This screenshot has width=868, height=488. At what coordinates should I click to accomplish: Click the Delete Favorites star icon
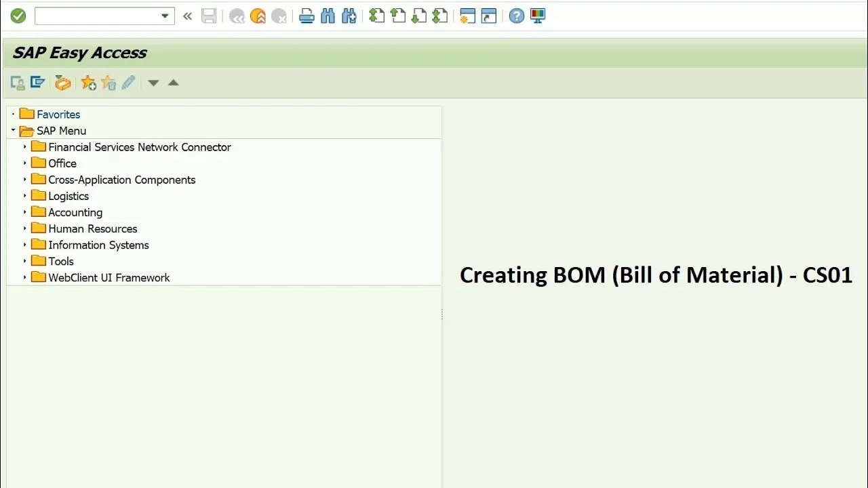click(x=108, y=83)
